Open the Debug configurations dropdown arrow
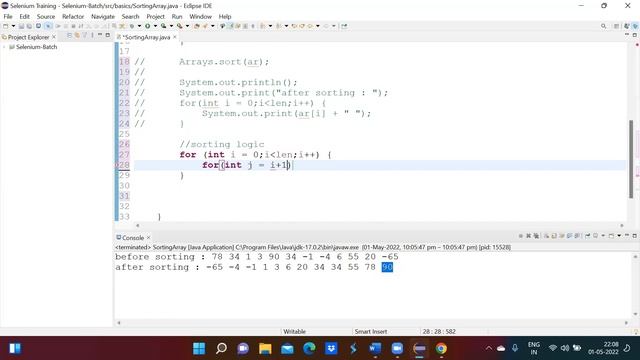 point(139,26)
